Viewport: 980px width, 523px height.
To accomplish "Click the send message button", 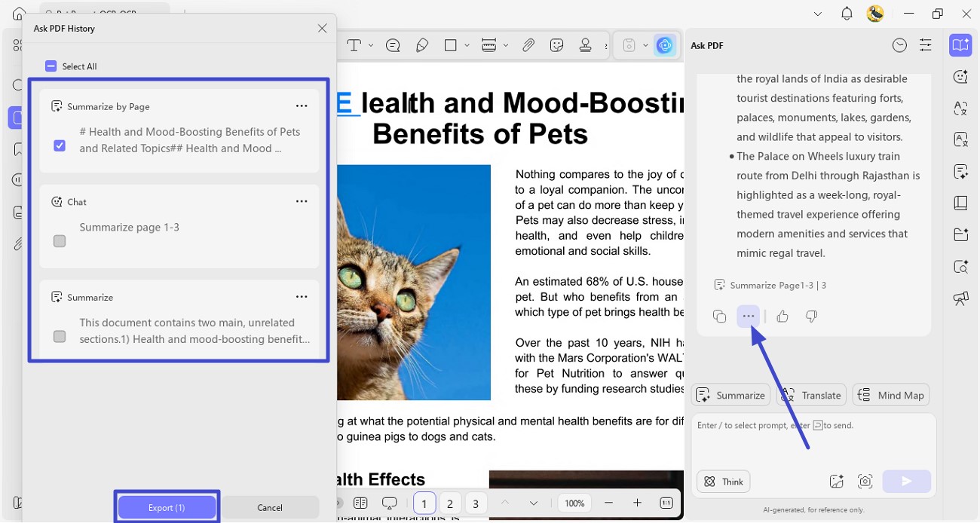I will pyautogui.click(x=907, y=482).
